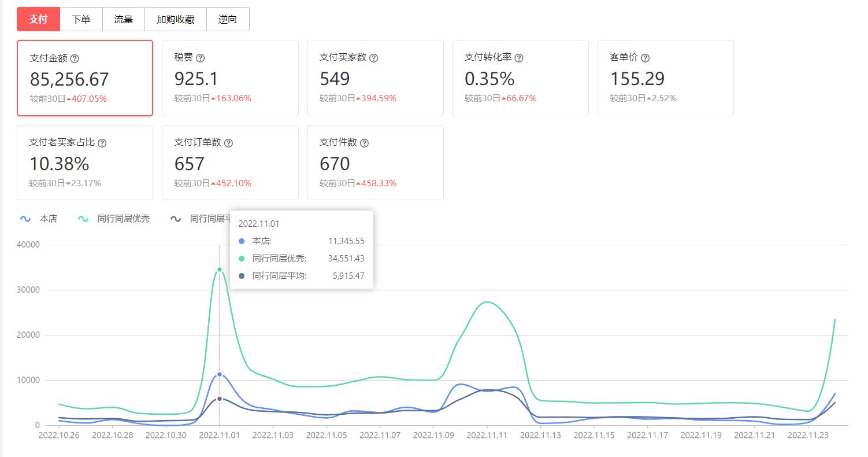
Task: Click the 客单价 metric card
Action: [665, 78]
